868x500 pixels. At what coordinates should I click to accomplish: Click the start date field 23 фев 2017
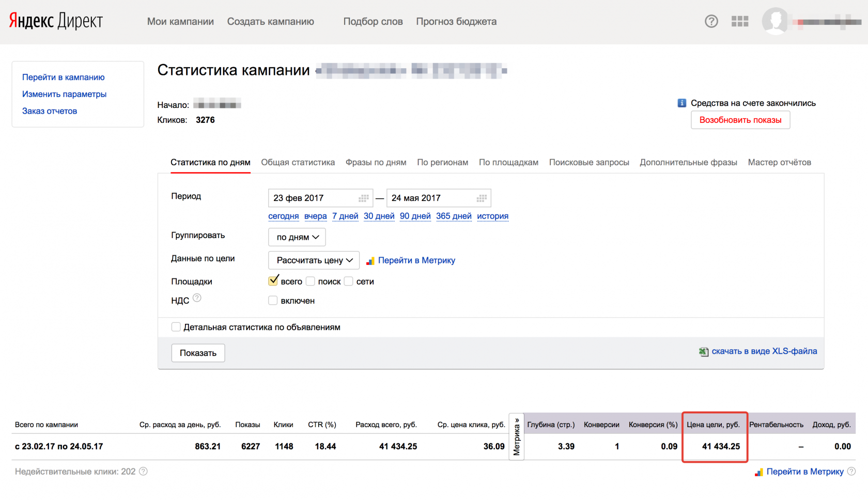pyautogui.click(x=320, y=198)
